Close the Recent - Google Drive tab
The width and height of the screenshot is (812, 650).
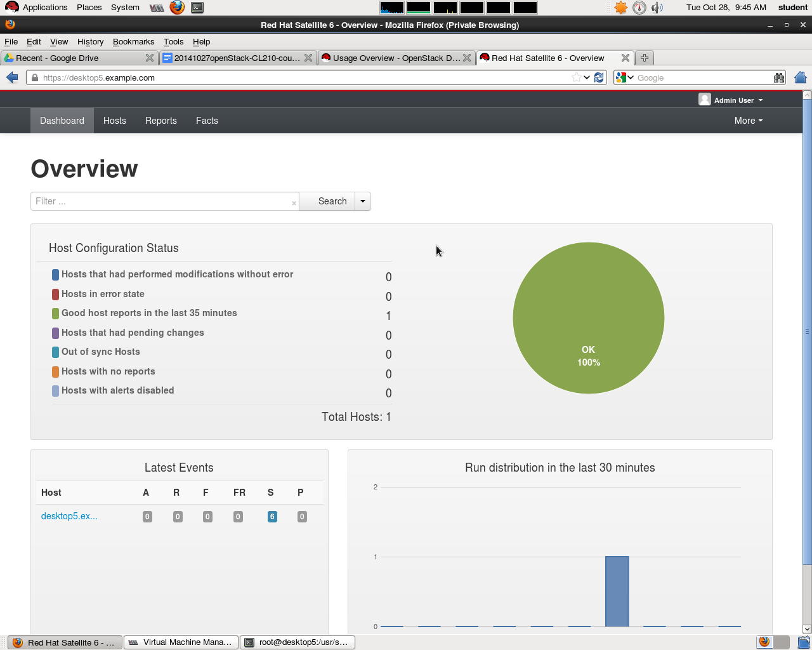click(150, 58)
